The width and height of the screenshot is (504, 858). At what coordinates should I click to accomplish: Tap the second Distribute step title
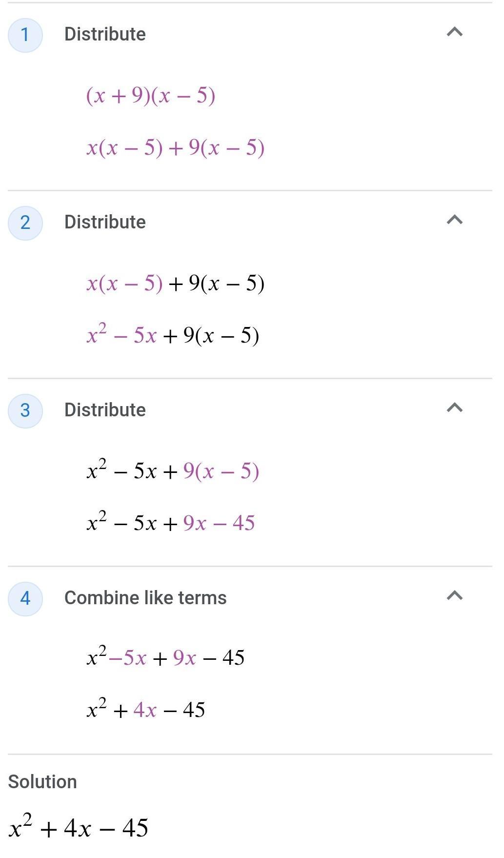tap(105, 223)
